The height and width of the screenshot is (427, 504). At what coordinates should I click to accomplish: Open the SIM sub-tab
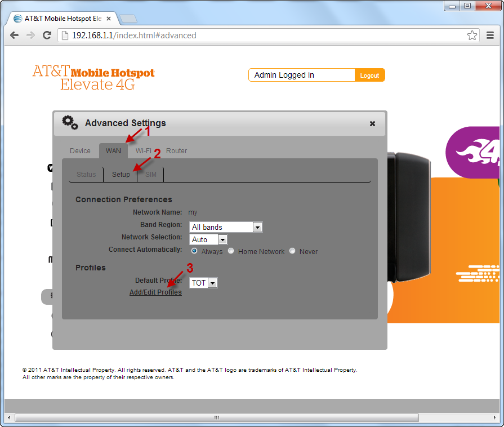tap(151, 174)
